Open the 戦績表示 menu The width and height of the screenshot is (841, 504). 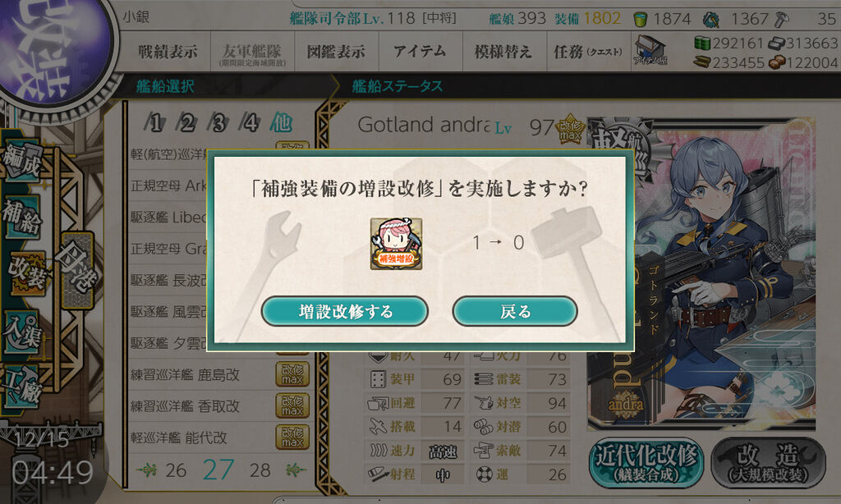tap(168, 52)
